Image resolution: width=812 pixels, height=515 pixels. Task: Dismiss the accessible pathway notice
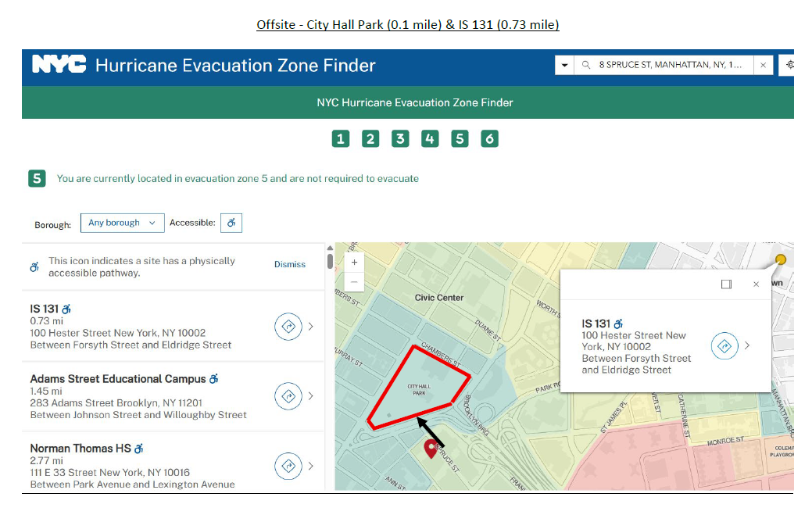(x=289, y=264)
